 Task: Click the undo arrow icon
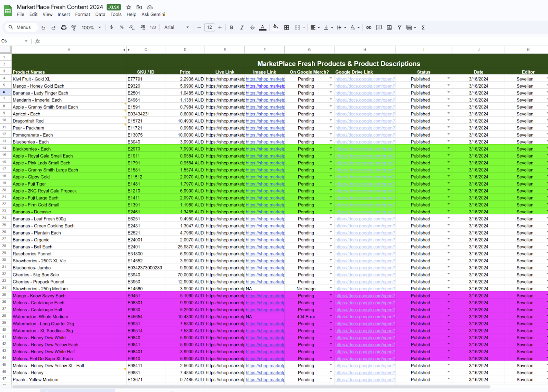point(43,27)
